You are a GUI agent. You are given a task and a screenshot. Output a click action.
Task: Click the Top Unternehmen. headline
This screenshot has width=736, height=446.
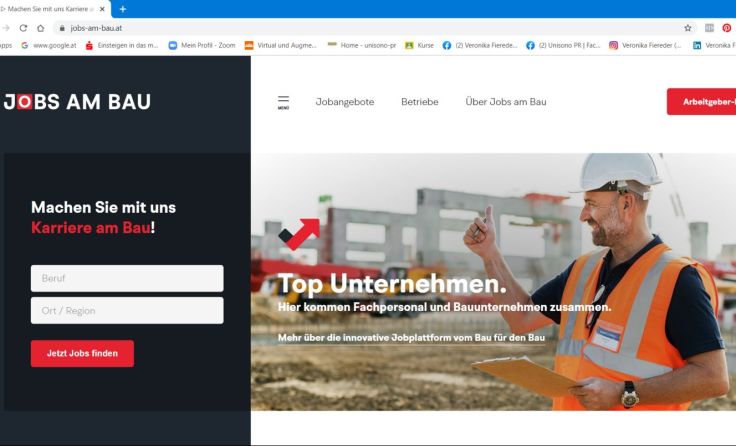(x=392, y=284)
